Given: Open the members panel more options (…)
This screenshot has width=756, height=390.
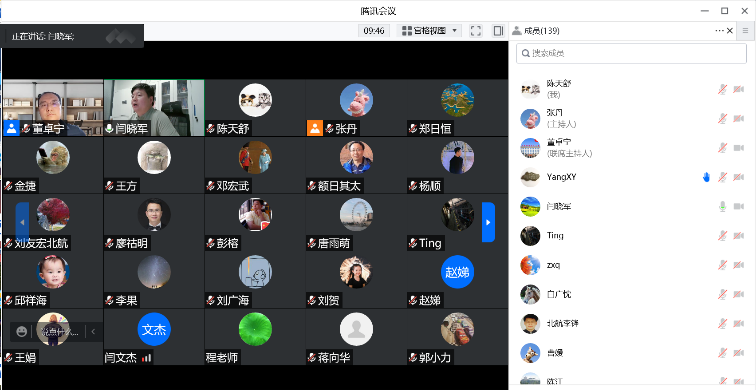Looking at the screenshot, I should point(719,31).
